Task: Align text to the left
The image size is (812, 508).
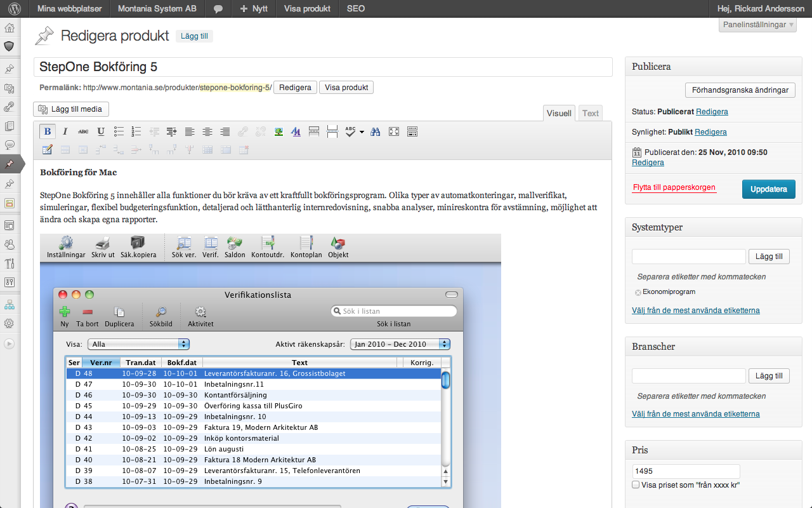Action: [190, 131]
